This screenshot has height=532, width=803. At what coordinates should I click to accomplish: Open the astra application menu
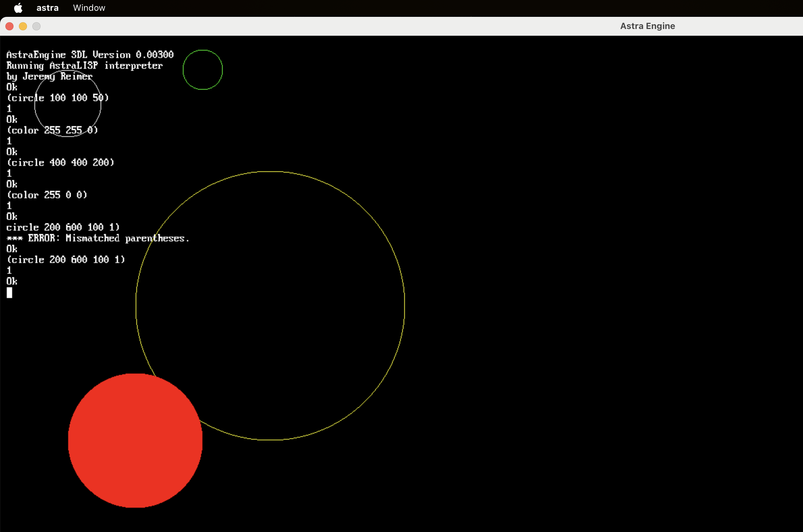(48, 8)
